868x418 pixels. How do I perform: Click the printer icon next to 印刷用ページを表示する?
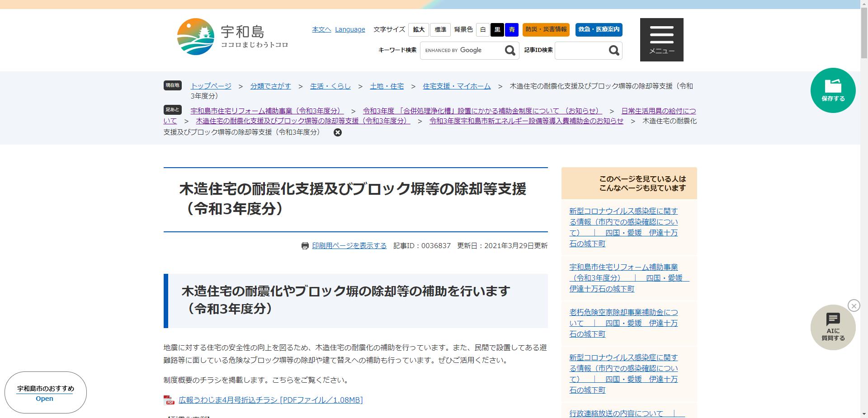(305, 245)
